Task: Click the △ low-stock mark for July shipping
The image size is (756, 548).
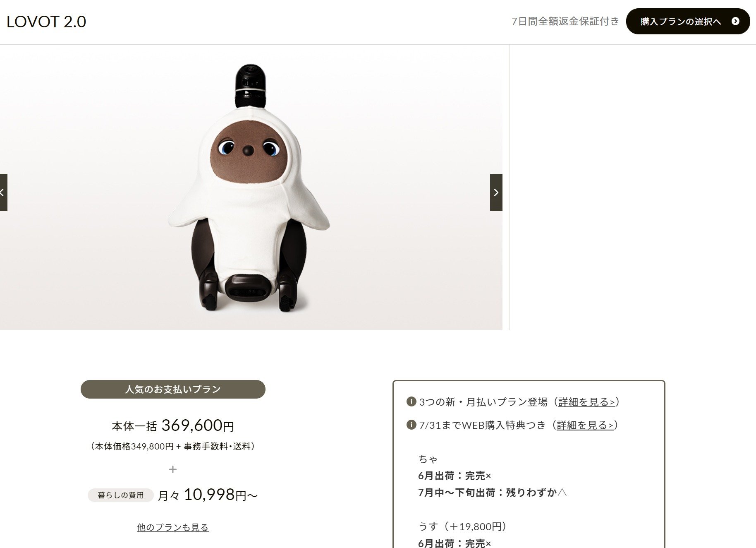Action: click(562, 493)
